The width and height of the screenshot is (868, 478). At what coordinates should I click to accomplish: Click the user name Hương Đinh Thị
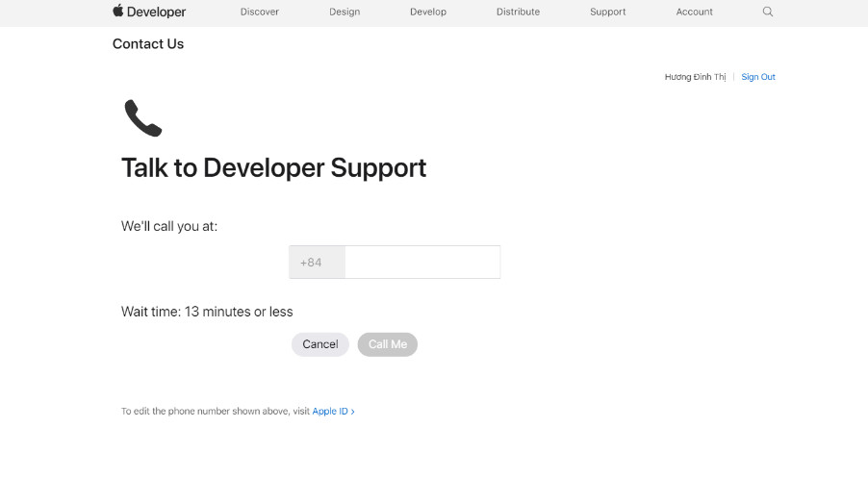tap(695, 77)
